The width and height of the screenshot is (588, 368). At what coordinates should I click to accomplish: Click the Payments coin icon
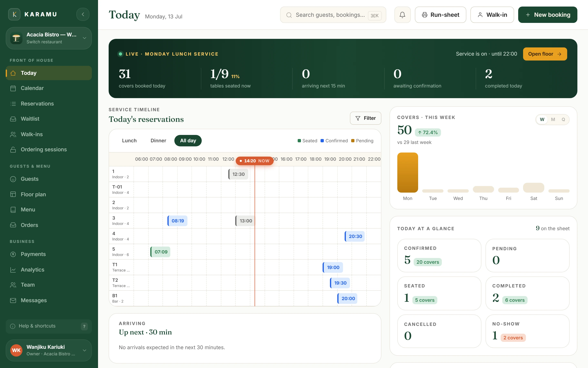[13, 254]
